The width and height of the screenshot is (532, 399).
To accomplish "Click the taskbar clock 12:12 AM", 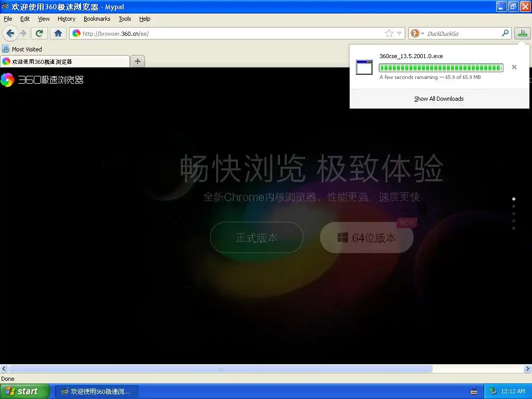I will point(513,391).
